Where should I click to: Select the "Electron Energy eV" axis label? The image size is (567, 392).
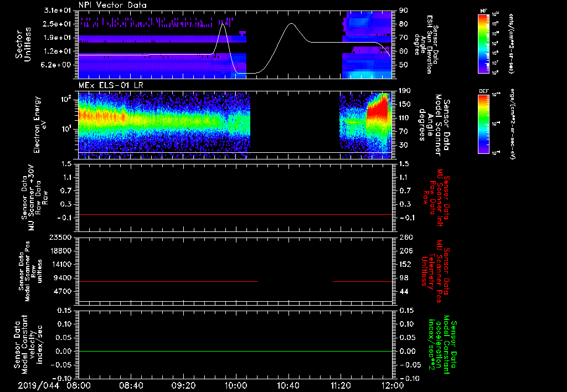point(40,125)
